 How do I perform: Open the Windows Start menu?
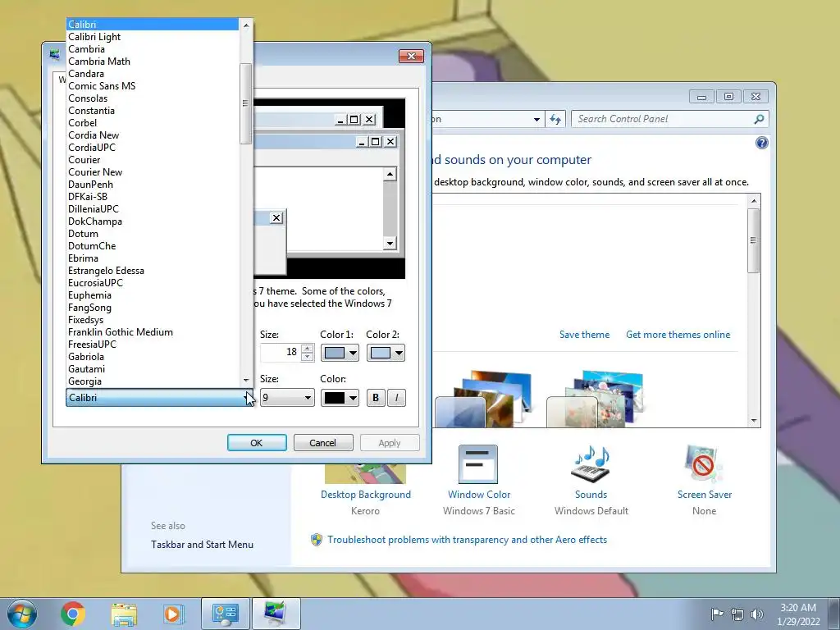[x=22, y=614]
